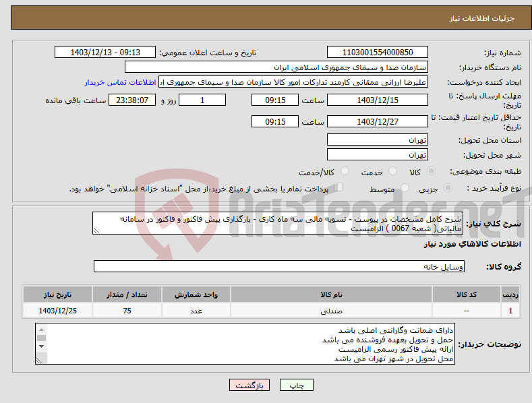Image resolution: width=532 pixels, height=403 pixels.
Task: Click the buyer notes scrollbar thumb
Action: point(41,338)
